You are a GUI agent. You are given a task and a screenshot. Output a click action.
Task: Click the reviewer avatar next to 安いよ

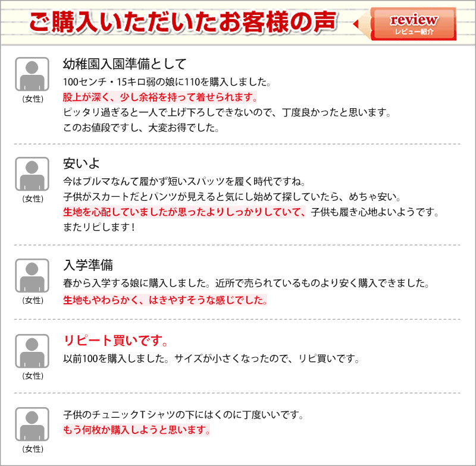click(32, 174)
